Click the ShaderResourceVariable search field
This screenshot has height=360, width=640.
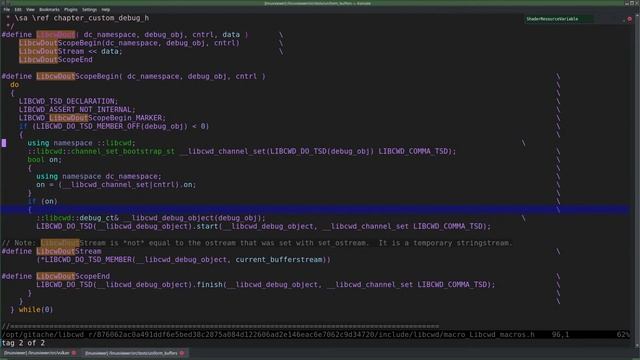559,19
